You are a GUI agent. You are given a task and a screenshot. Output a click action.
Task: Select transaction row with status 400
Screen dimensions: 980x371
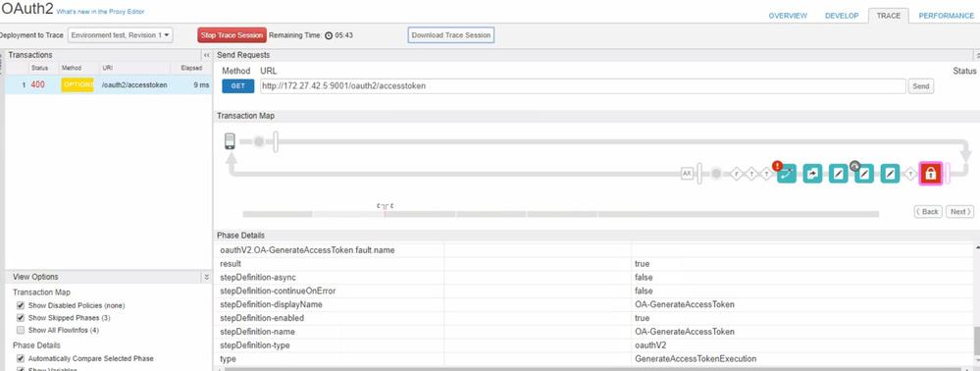coord(108,84)
